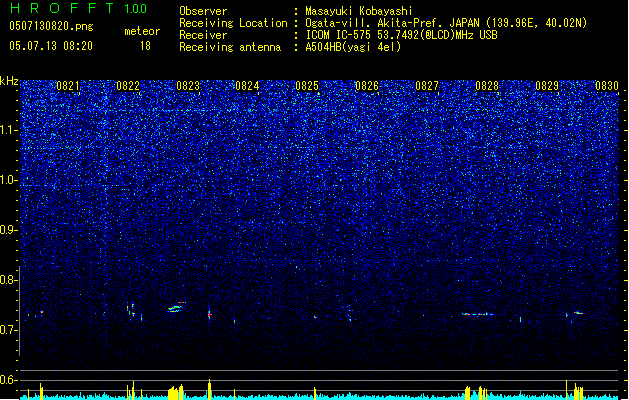629x400 pixels.
Task: Click the 0824 time marker
Action: tap(247, 85)
